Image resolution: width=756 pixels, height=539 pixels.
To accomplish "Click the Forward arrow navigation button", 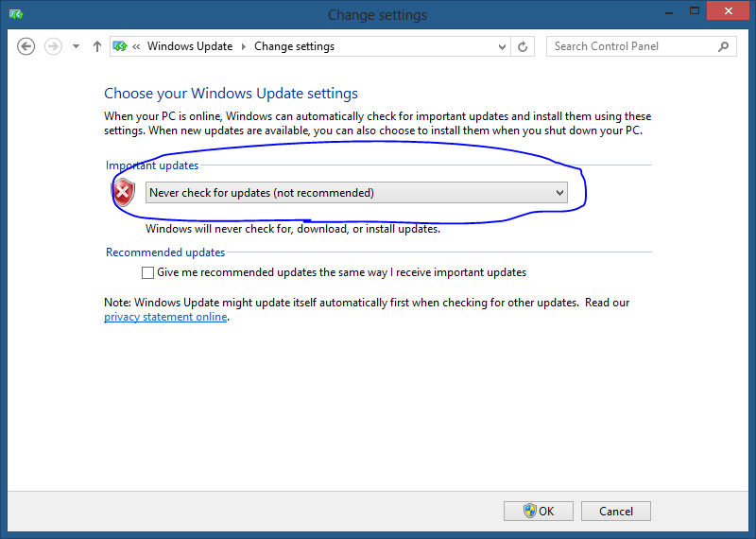I will pos(53,46).
